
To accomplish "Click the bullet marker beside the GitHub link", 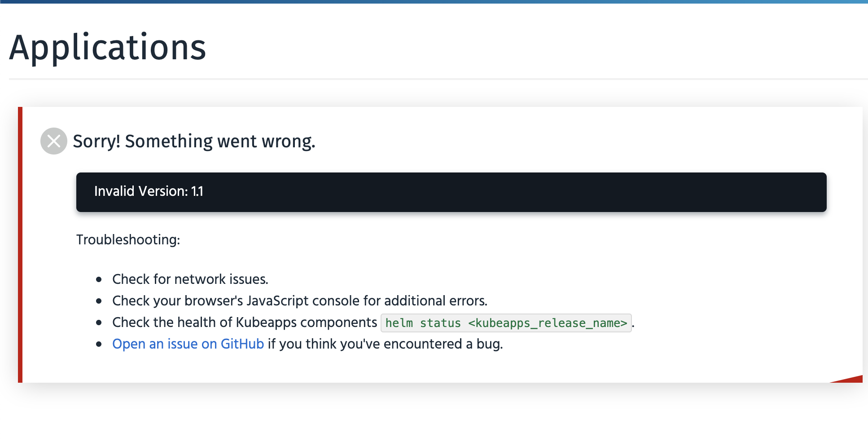I will (99, 345).
